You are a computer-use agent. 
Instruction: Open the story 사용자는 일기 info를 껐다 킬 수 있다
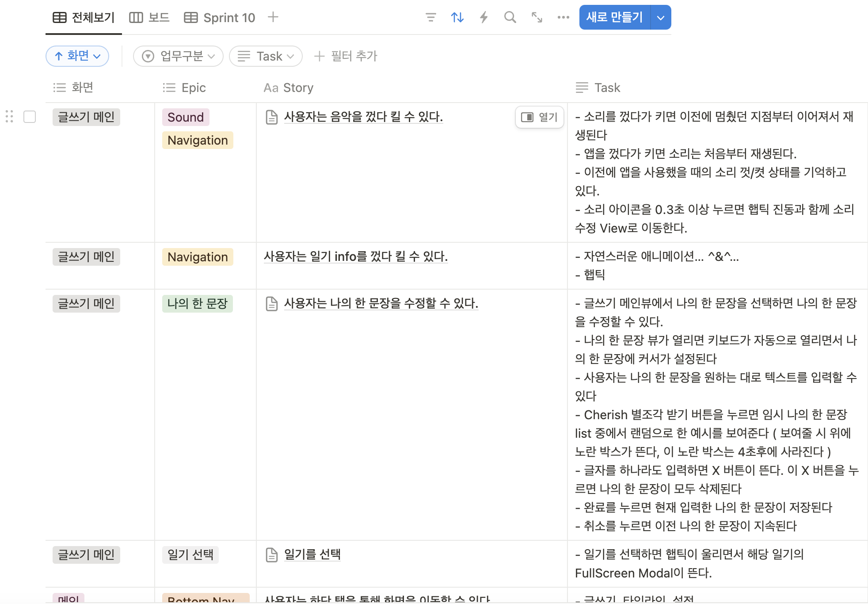click(x=356, y=256)
